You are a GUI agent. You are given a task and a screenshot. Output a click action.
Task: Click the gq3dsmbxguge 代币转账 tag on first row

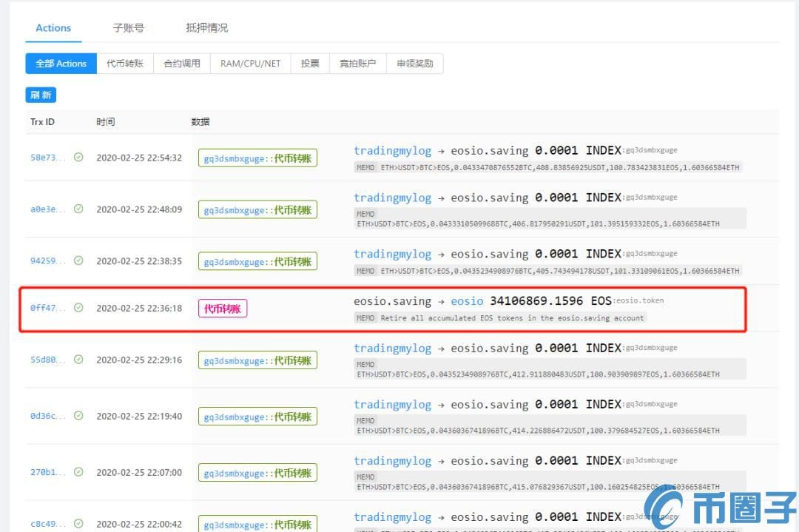[x=257, y=157]
